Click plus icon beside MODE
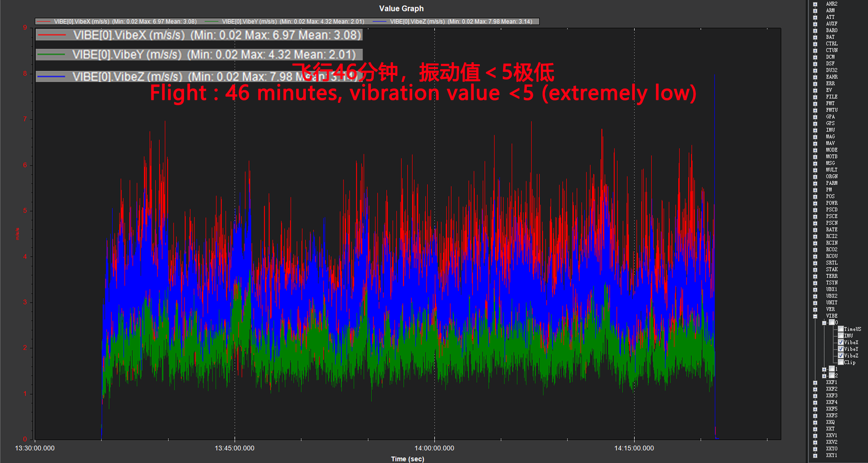The image size is (868, 463). pyautogui.click(x=815, y=150)
